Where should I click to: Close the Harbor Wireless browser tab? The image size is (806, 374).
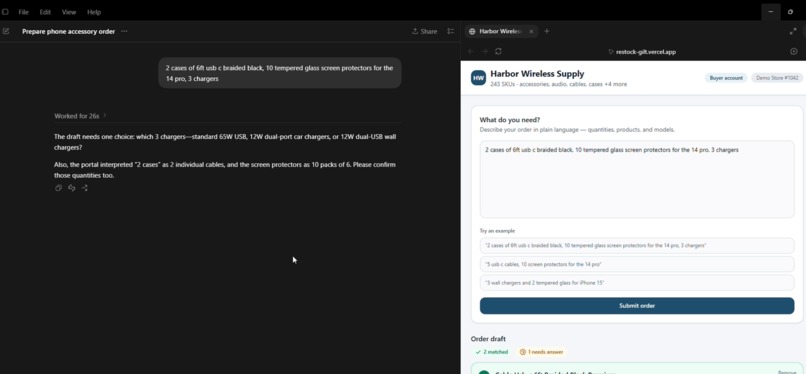click(531, 31)
